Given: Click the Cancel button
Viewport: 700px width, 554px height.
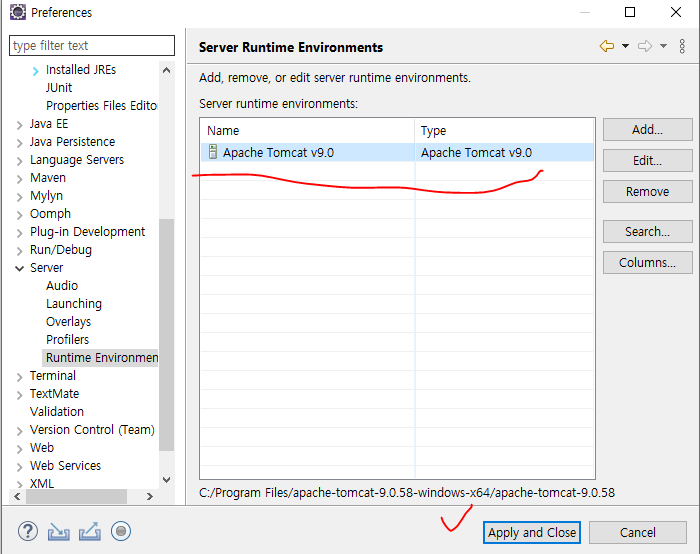Looking at the screenshot, I should pyautogui.click(x=638, y=533).
